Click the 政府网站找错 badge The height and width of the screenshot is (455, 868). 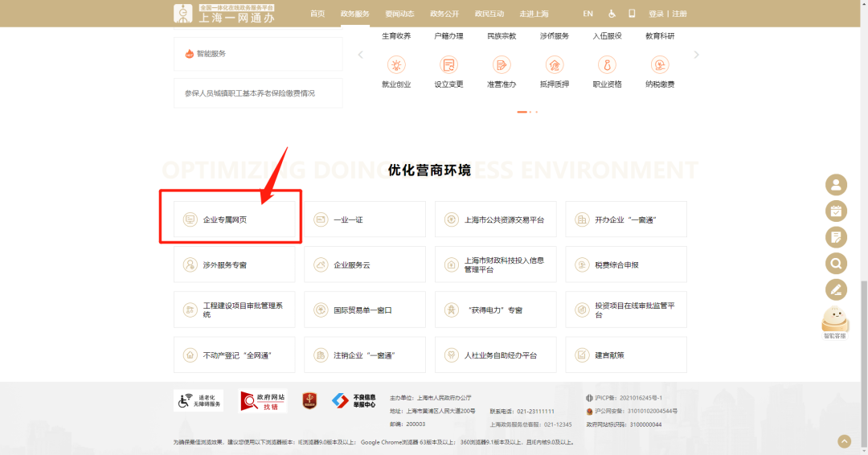coord(264,400)
